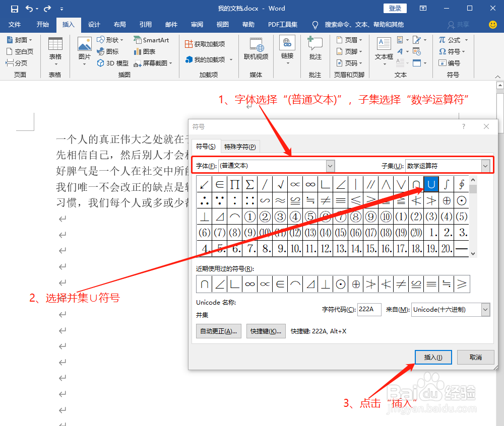This screenshot has width=504, height=426.
Task: Click the help question mark in the dialog
Action: click(463, 126)
